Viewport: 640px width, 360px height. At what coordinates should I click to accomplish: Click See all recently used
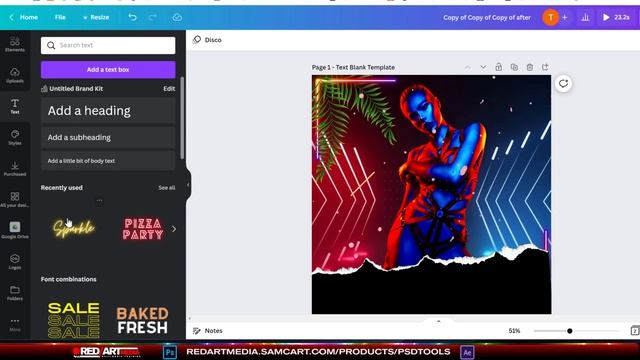coord(167,188)
